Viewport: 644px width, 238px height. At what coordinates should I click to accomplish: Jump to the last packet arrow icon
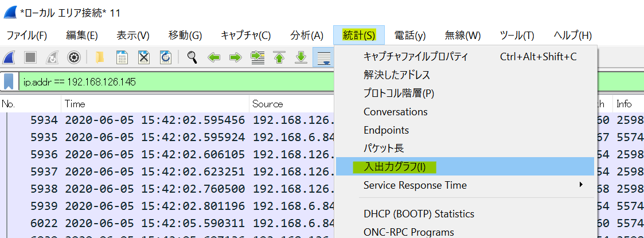click(300, 57)
